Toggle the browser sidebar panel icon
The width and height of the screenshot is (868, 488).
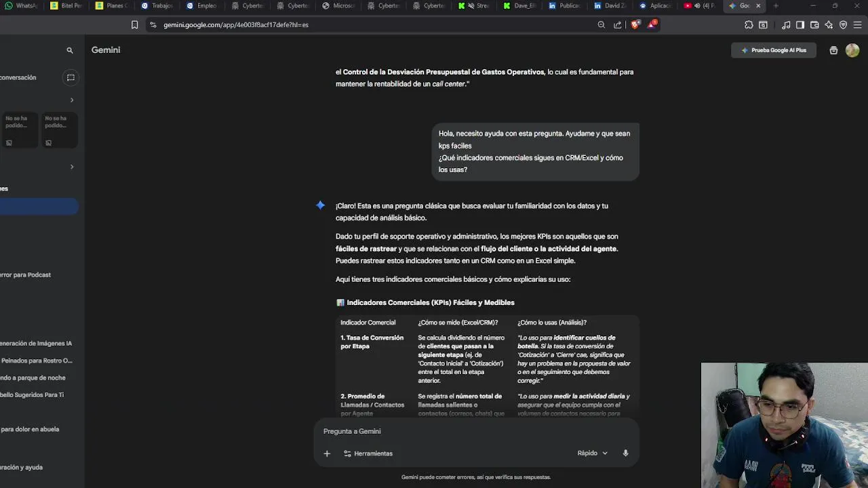800,24
